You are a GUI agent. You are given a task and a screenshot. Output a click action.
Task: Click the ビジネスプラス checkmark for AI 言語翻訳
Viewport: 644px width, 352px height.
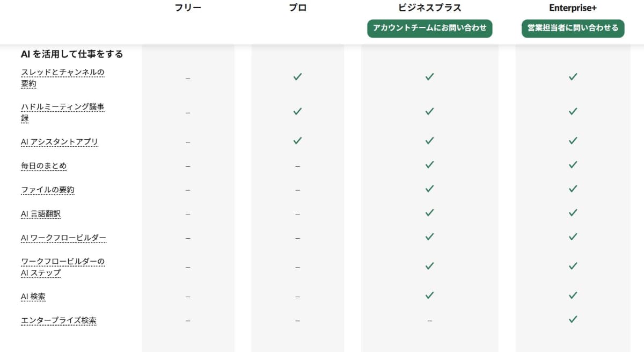click(x=429, y=212)
